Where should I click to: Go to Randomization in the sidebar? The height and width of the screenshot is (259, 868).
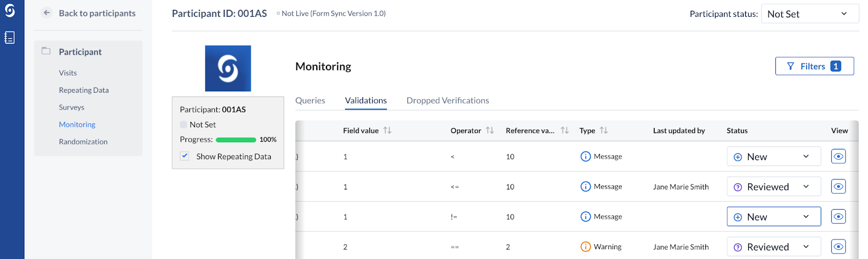tap(84, 142)
